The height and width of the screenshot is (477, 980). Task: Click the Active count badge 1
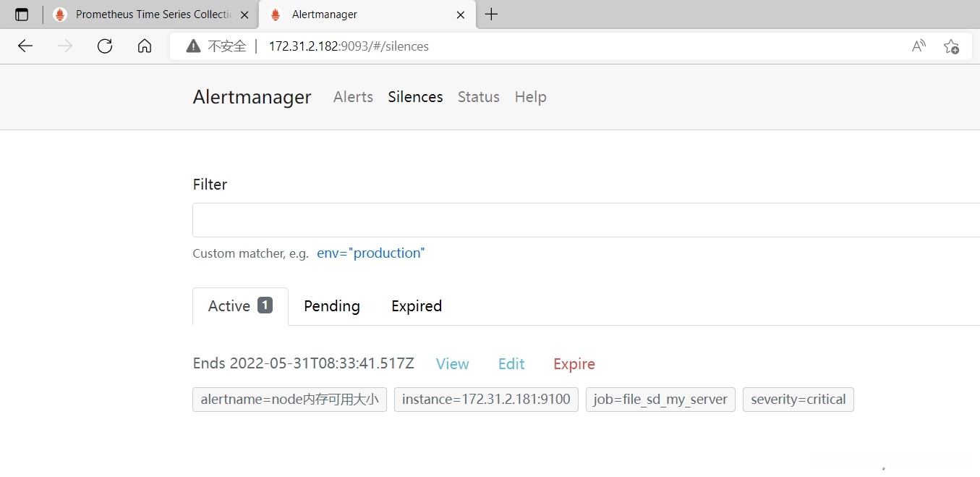265,305
